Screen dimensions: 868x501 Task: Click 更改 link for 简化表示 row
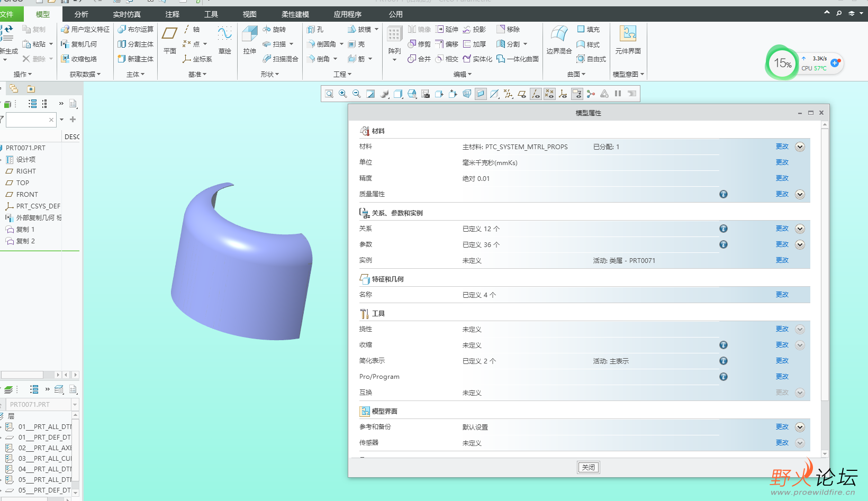pos(782,361)
